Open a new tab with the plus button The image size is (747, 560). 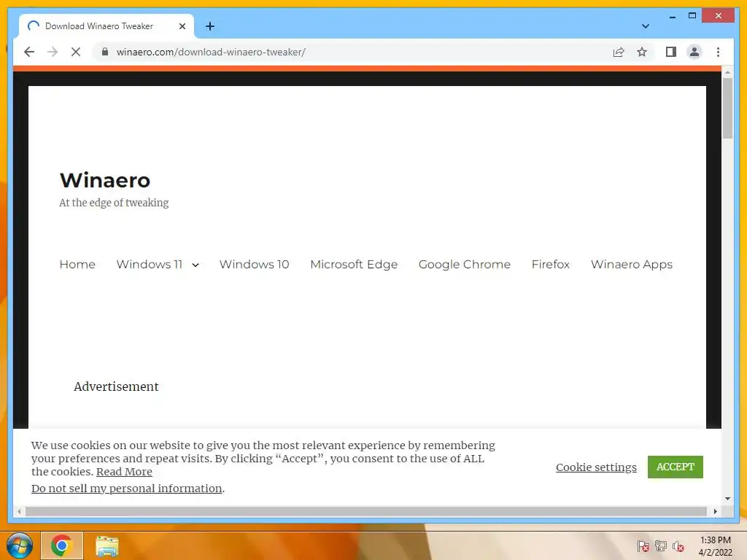tap(210, 26)
